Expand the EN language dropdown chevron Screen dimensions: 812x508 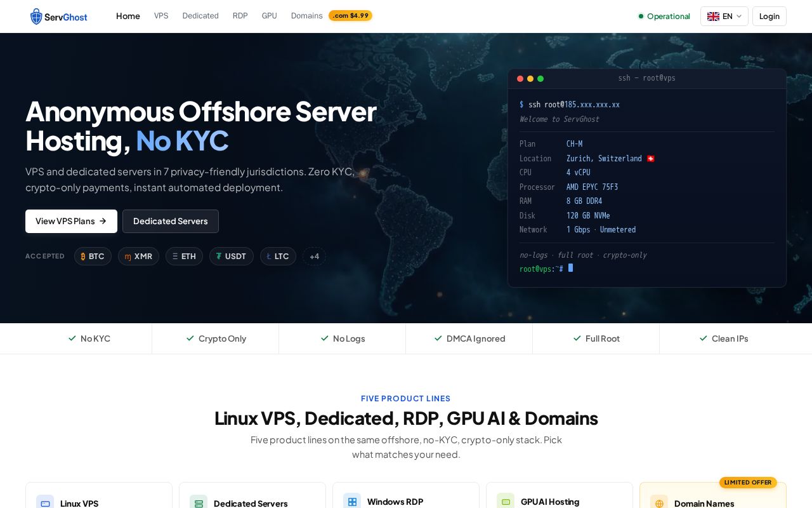point(739,17)
